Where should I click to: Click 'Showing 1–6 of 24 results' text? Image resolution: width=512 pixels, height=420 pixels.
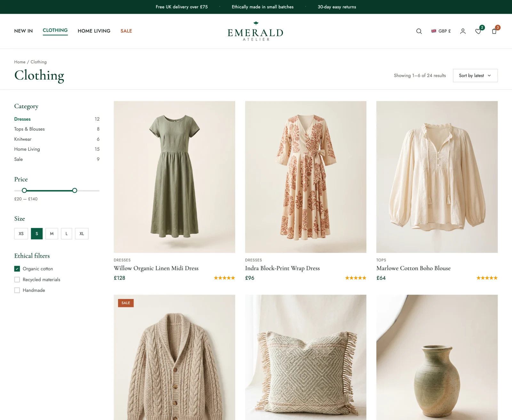[420, 76]
